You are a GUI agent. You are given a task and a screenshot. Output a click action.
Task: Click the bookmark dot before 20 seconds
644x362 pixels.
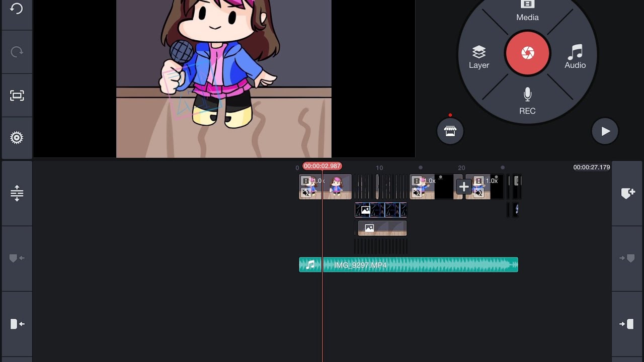coord(421,168)
